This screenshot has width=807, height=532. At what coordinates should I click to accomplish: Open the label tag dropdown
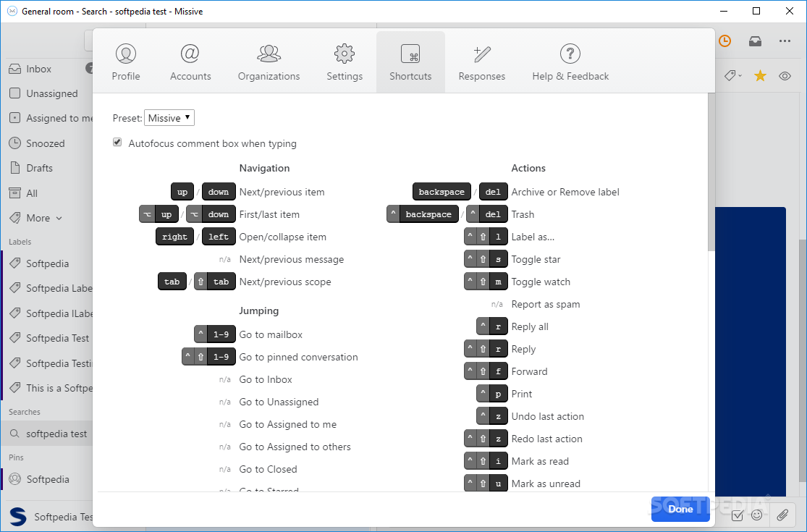(733, 76)
